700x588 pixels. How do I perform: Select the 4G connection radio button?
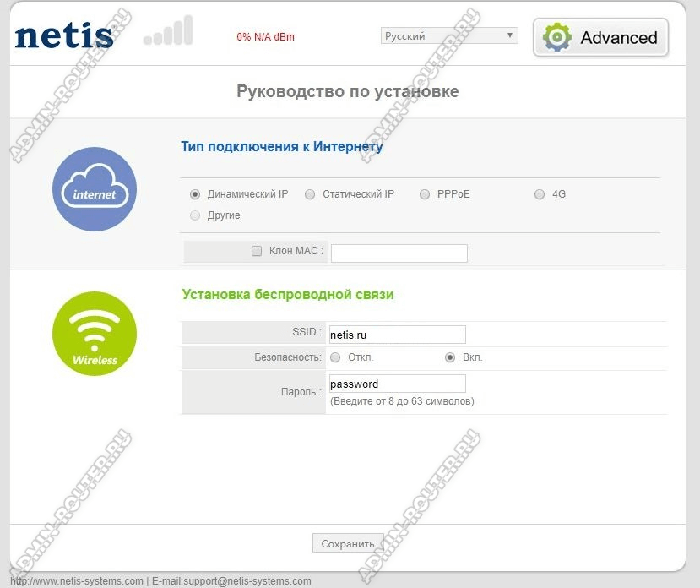coord(540,194)
